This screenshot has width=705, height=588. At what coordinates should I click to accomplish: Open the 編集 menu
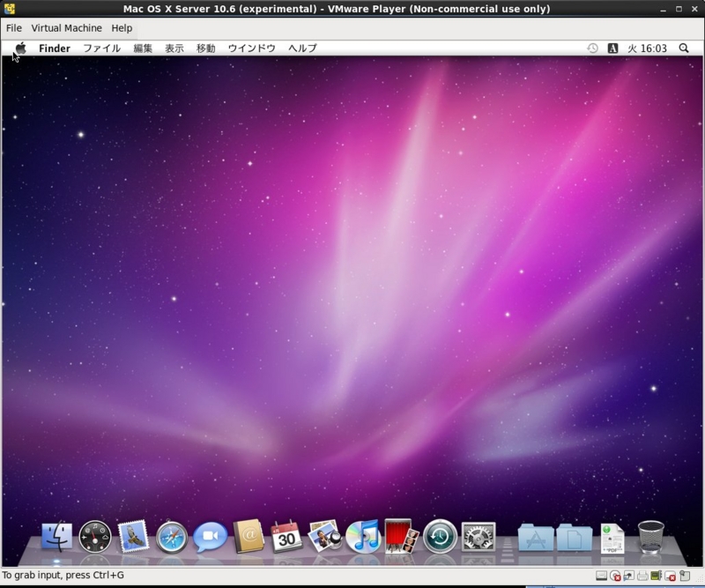coord(143,48)
